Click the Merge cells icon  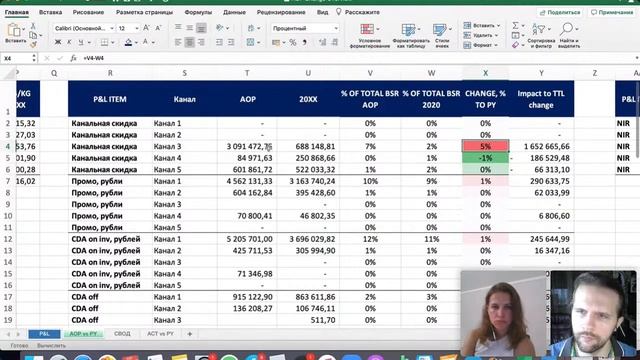[251, 42]
